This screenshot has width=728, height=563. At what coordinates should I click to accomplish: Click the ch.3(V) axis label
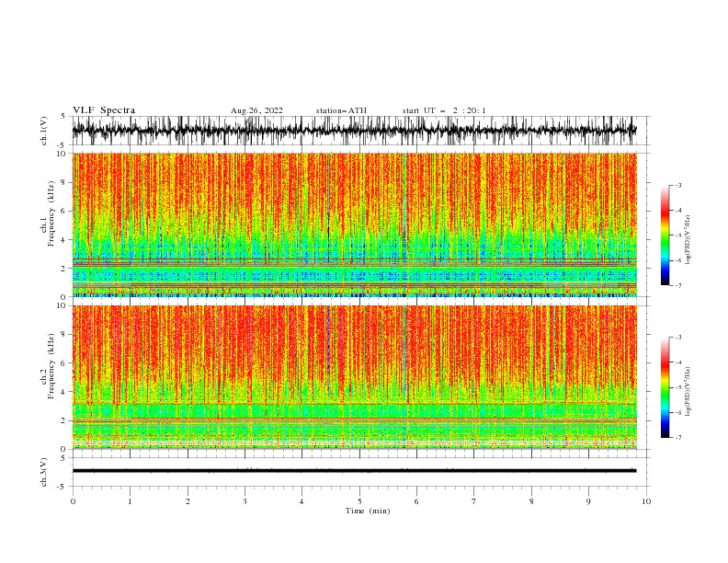pyautogui.click(x=44, y=472)
